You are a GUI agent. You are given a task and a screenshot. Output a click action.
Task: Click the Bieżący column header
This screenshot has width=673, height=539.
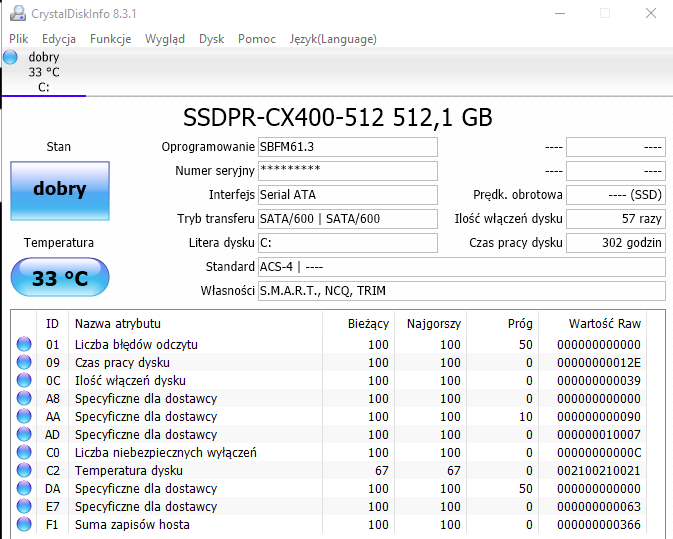358,324
